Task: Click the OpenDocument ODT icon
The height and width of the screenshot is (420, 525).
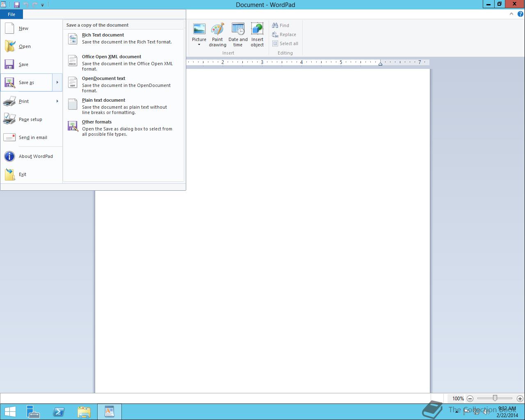Action: click(x=73, y=82)
